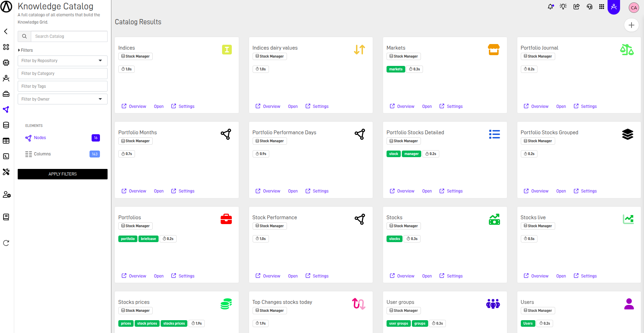Select the Columns element type
Image resolution: width=644 pixels, height=333 pixels.
click(42, 154)
